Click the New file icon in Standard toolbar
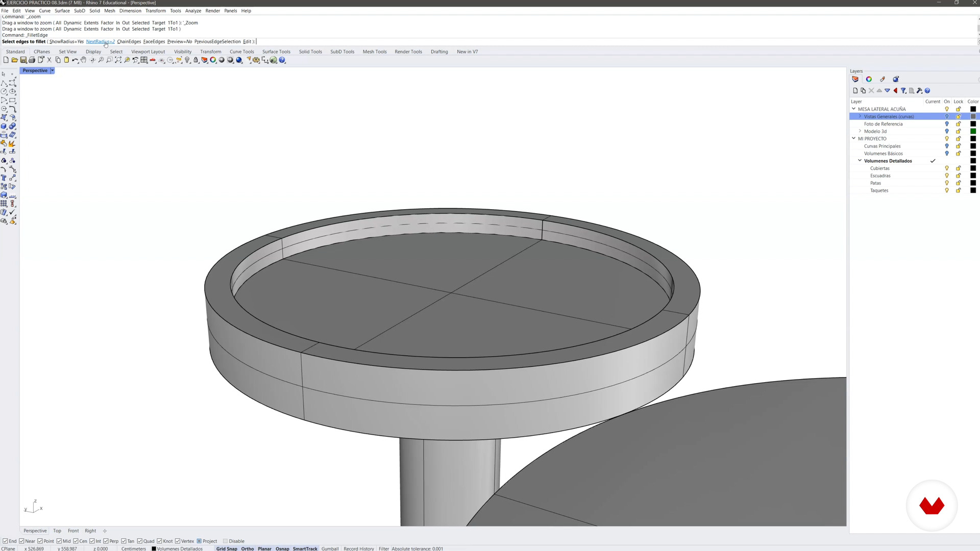This screenshot has width=980, height=551. pos(6,60)
